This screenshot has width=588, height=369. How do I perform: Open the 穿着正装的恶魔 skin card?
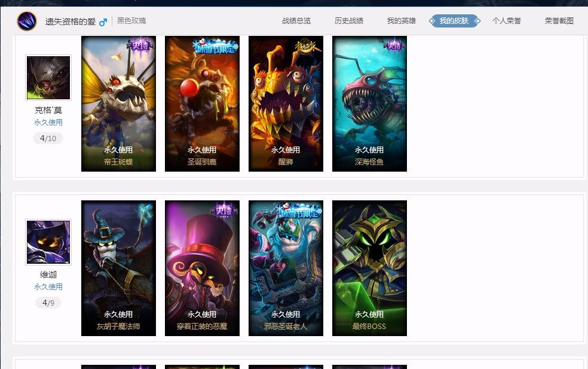(x=202, y=268)
